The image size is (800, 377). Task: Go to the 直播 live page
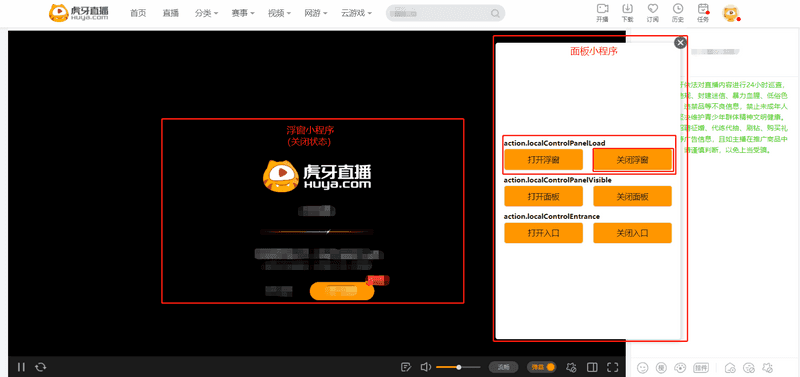(x=170, y=13)
